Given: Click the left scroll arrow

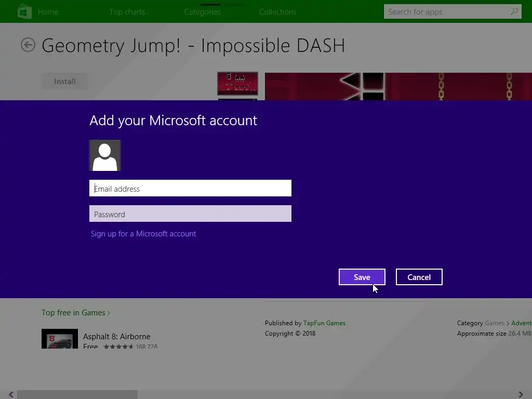Looking at the screenshot, I should coord(11,394).
